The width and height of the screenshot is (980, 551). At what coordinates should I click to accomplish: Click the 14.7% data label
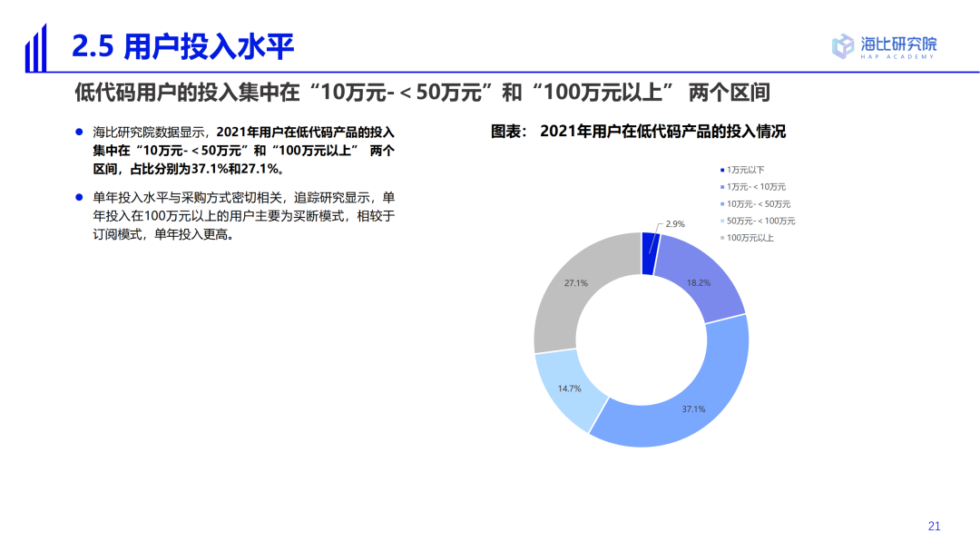(x=569, y=389)
